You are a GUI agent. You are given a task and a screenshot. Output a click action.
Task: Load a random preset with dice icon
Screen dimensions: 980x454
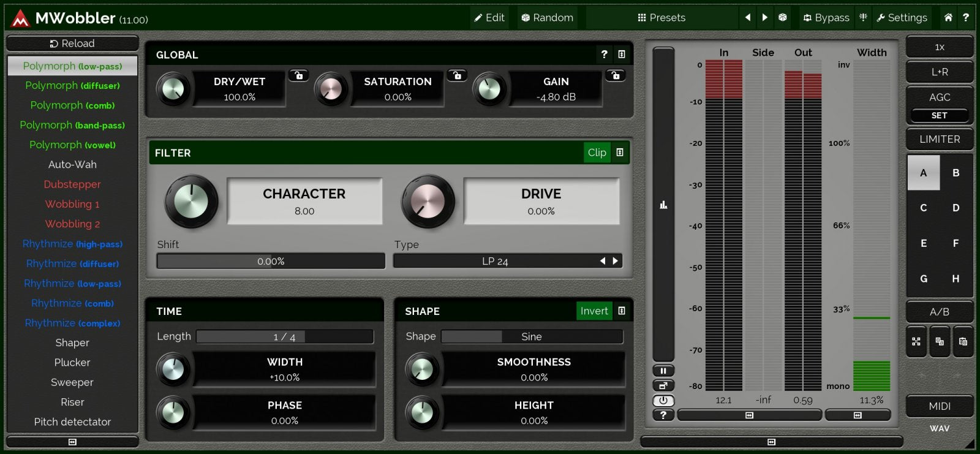click(782, 18)
